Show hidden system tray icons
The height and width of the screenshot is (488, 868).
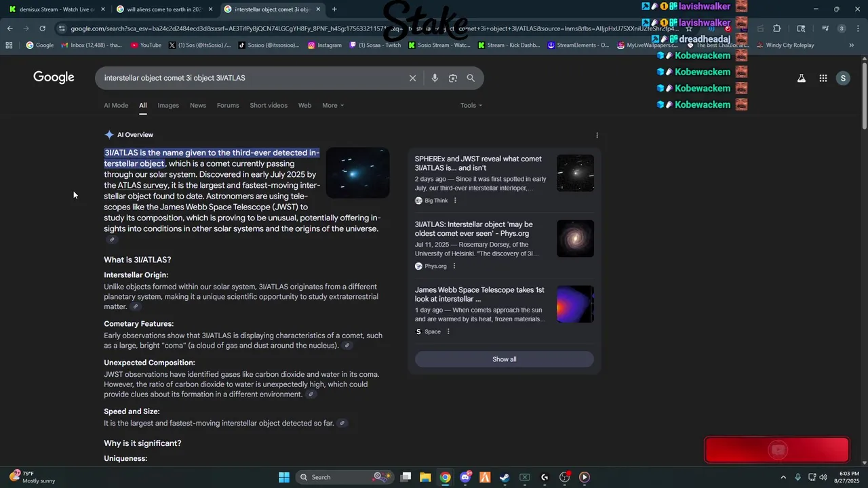click(x=783, y=477)
